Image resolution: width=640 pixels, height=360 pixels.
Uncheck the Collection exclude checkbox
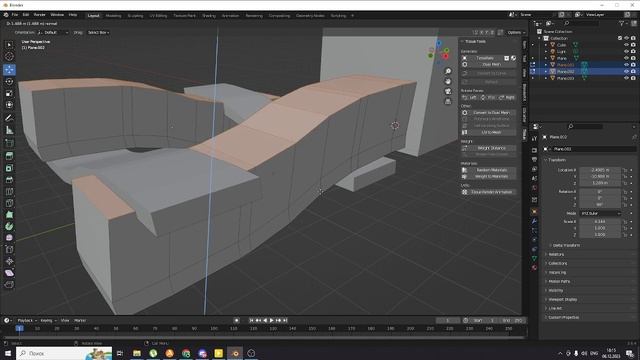(x=620, y=38)
